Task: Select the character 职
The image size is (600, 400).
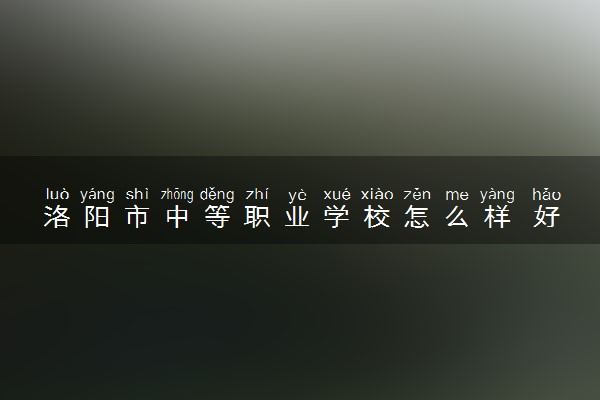Action: [x=257, y=217]
